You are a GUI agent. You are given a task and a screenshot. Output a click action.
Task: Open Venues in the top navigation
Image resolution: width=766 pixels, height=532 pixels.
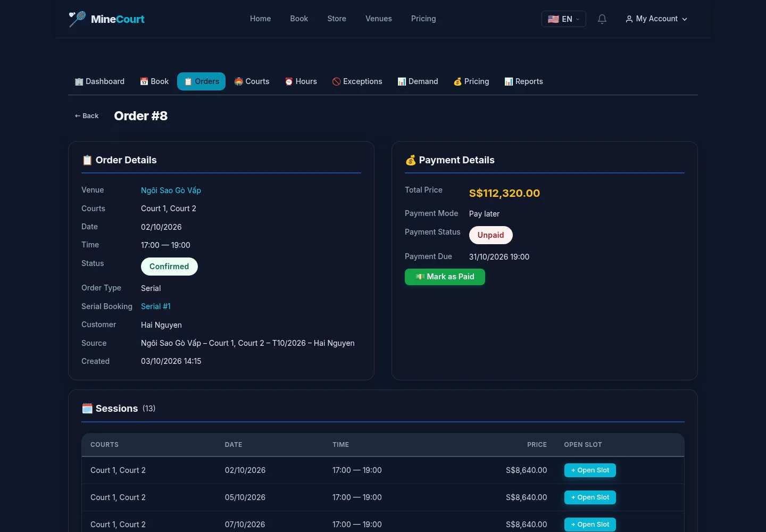click(379, 19)
